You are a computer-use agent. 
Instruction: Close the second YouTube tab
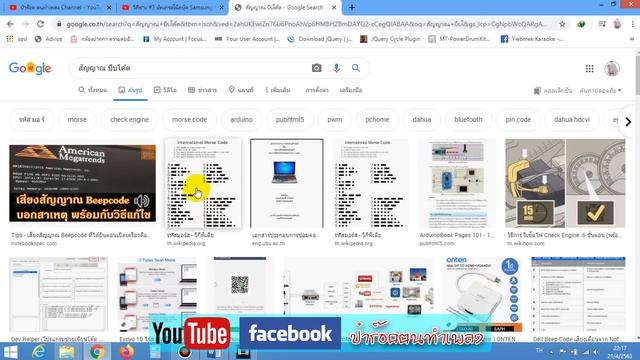[222, 7]
